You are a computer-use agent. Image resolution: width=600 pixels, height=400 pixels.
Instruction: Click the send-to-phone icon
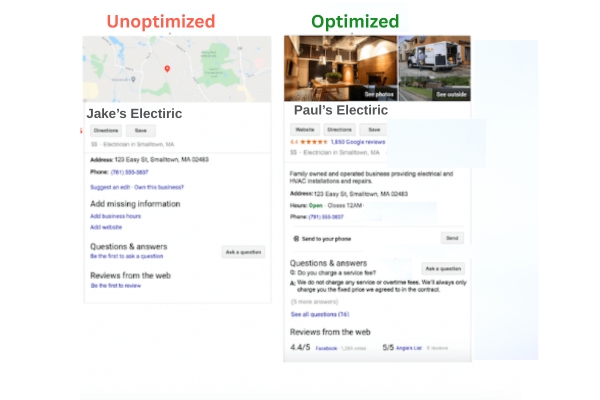click(296, 239)
